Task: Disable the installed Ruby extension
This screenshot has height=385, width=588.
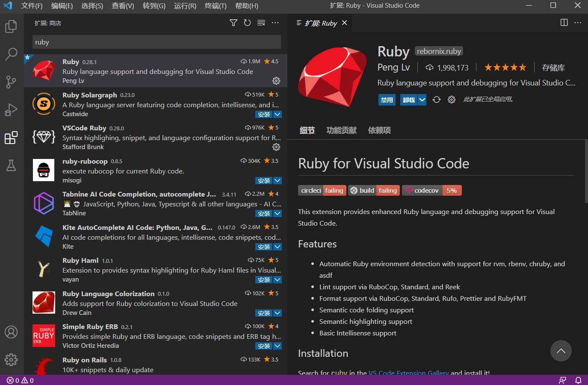Action: [387, 100]
